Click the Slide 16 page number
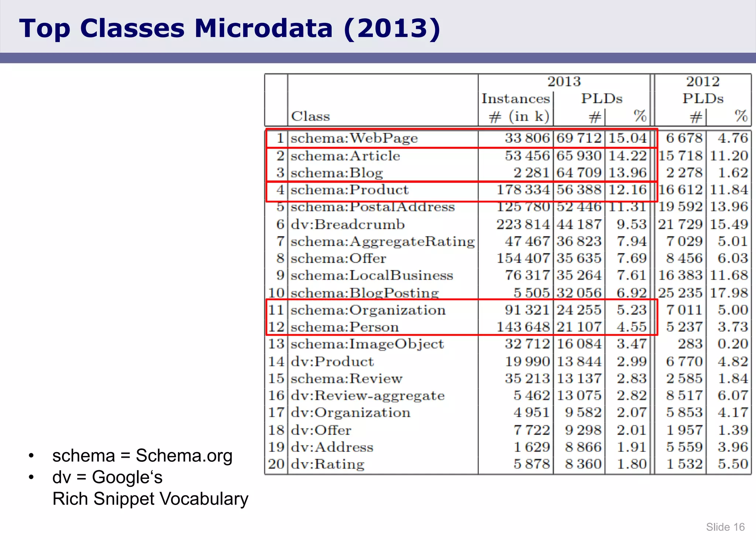Screen dimensions: 756x540 (725, 527)
